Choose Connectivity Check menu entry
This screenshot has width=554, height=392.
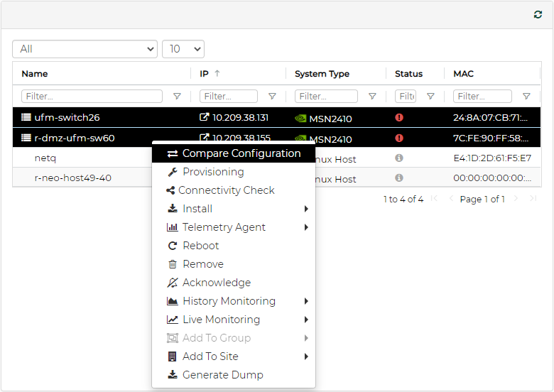coord(234,190)
